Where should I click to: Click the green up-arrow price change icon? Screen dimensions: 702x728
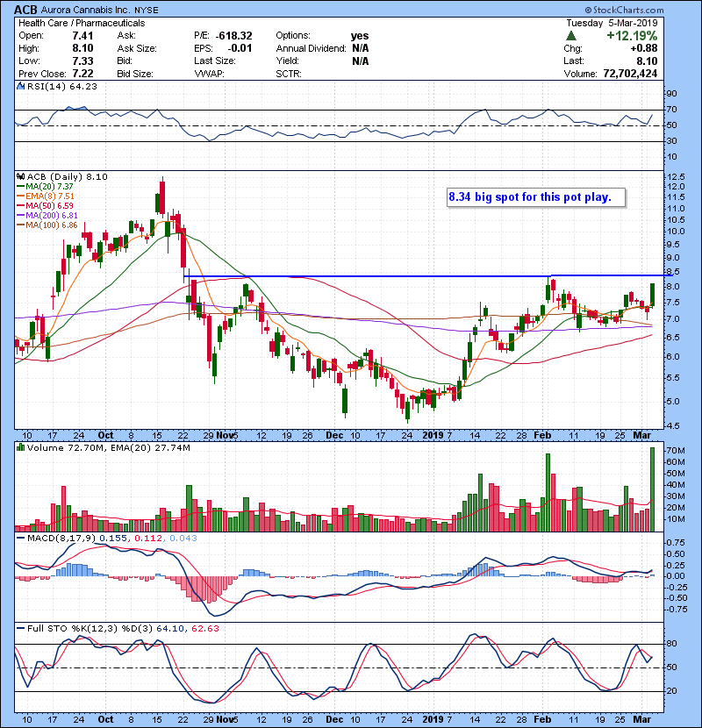click(571, 36)
